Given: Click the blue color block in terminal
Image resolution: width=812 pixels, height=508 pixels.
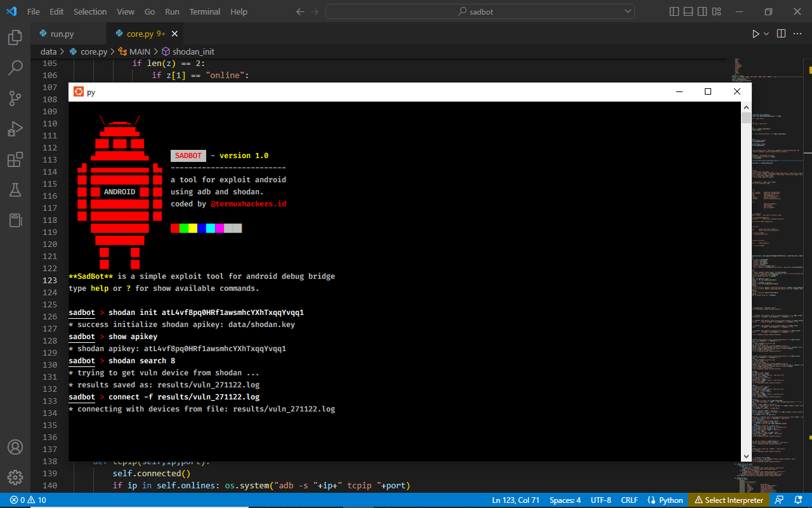Looking at the screenshot, I should 202,228.
